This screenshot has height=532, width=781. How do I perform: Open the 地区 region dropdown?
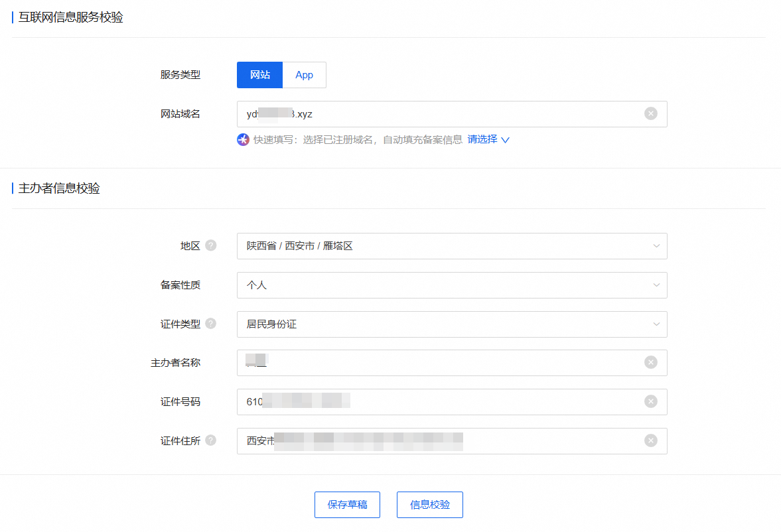452,246
